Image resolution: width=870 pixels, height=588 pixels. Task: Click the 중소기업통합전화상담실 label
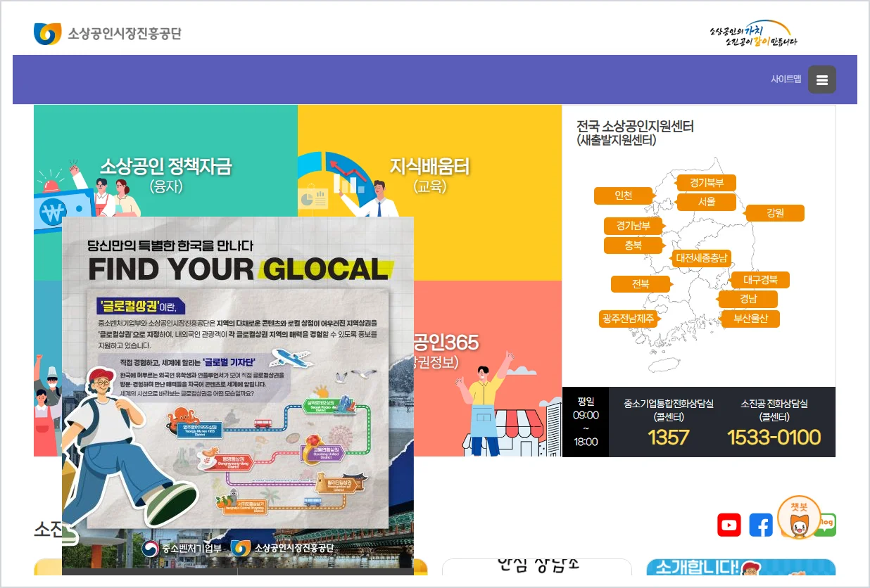669,409
